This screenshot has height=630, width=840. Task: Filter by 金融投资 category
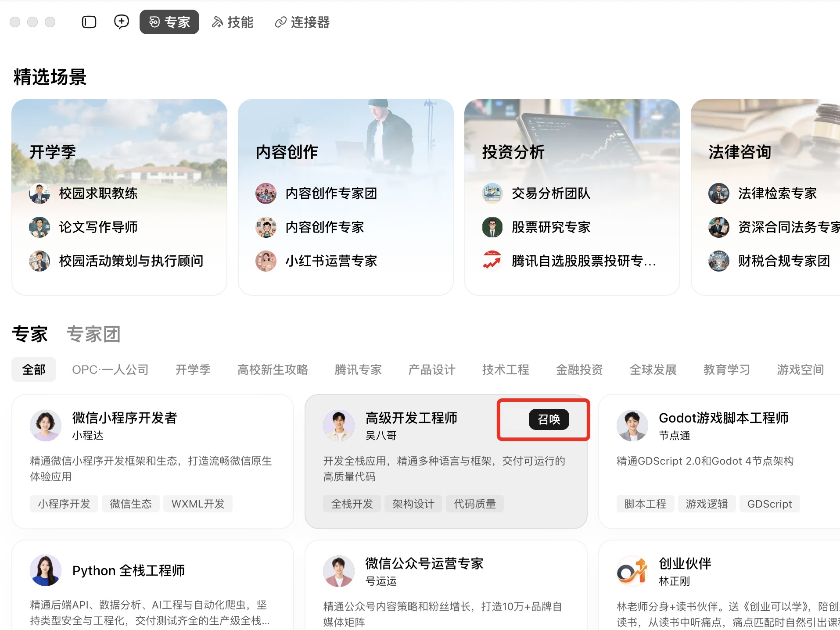[x=579, y=369]
